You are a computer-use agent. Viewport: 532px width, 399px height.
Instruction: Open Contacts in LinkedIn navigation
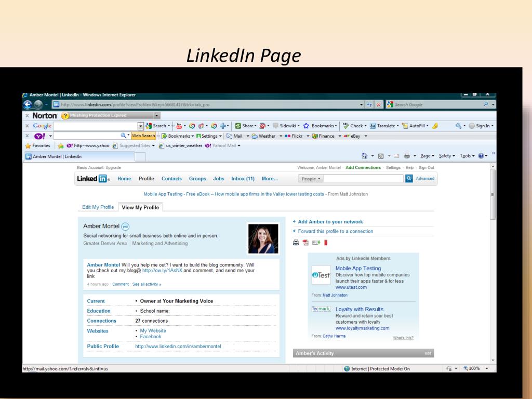[x=171, y=179]
